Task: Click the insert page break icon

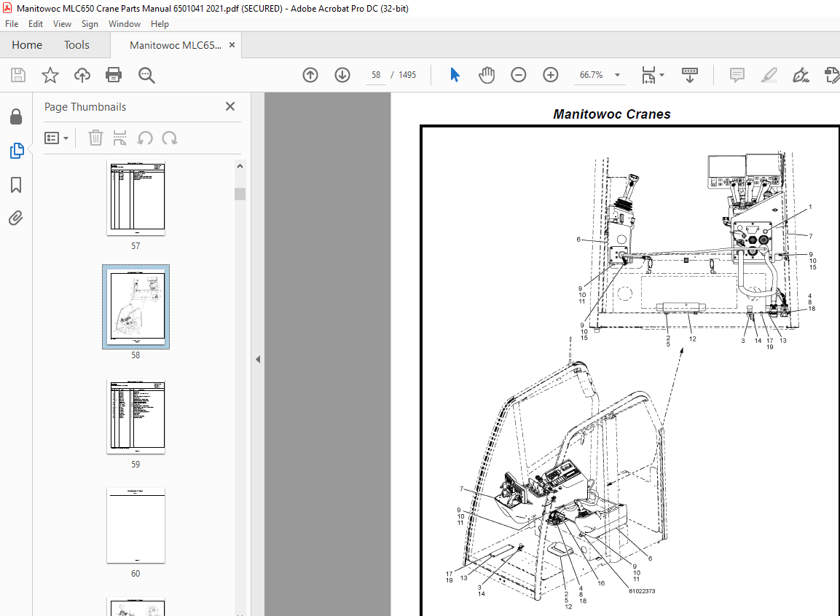Action: pos(120,138)
